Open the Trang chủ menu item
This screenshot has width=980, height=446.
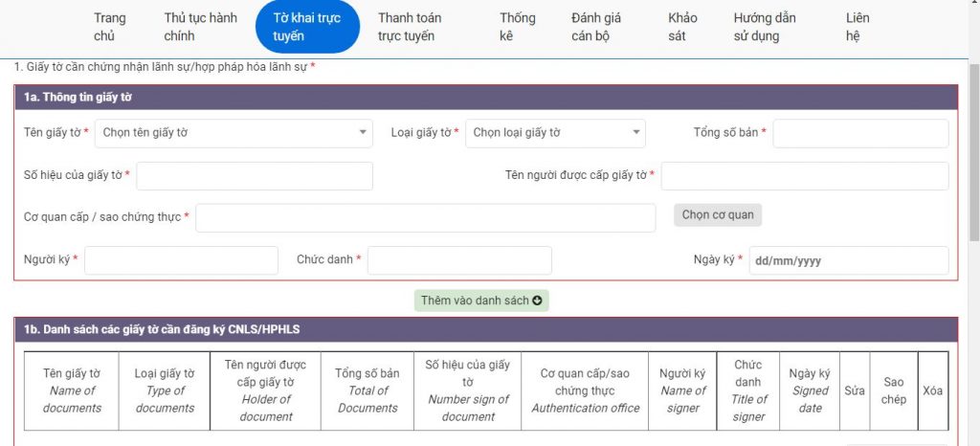(x=110, y=27)
